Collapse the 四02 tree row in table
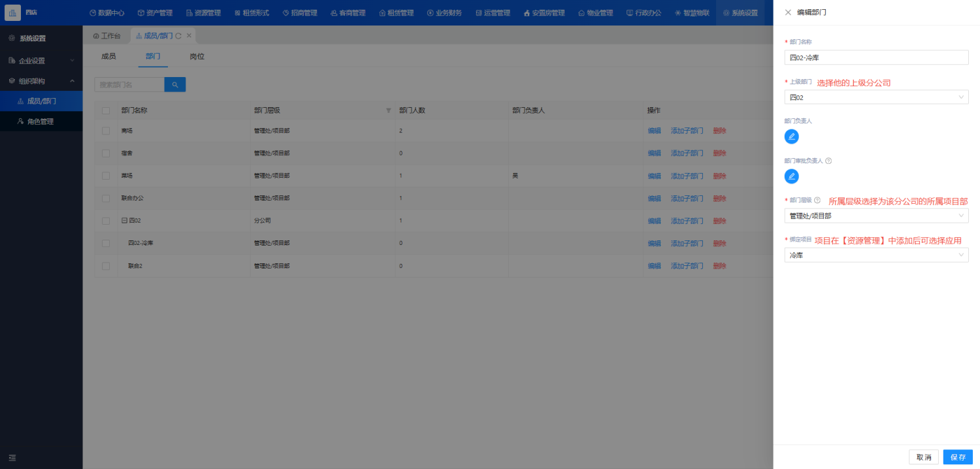980x469 pixels. click(x=124, y=221)
